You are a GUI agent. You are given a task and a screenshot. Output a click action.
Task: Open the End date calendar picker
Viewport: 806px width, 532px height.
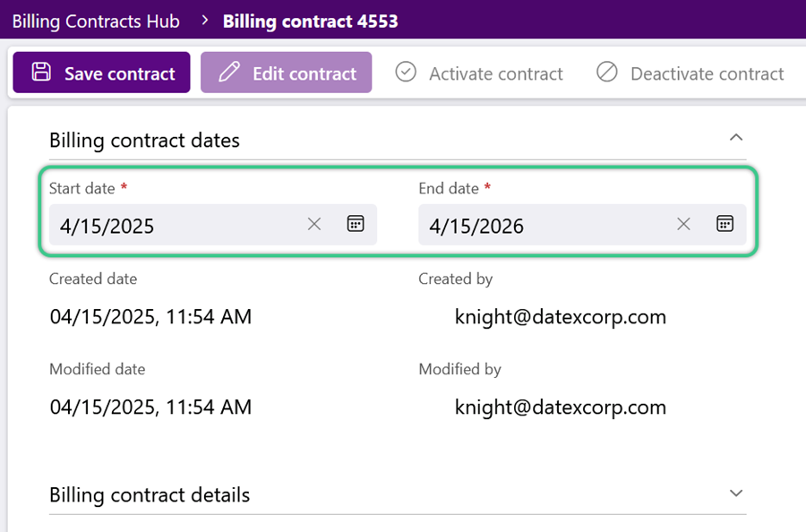[x=725, y=224]
